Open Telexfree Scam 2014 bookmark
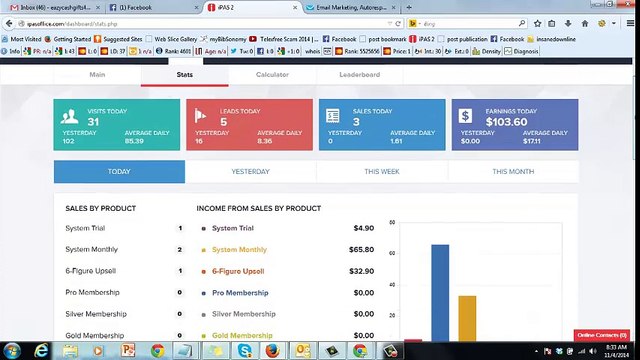Screen dimensions: 640x360 point(284,39)
